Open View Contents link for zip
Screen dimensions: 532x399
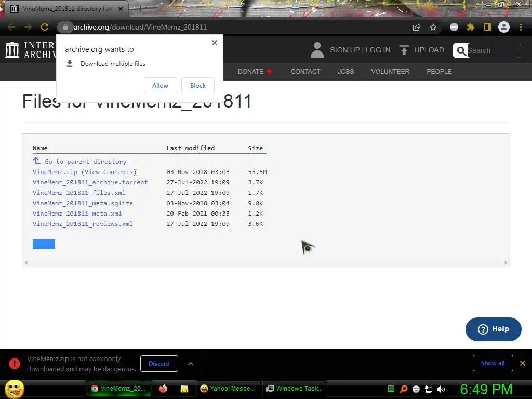tap(109, 172)
